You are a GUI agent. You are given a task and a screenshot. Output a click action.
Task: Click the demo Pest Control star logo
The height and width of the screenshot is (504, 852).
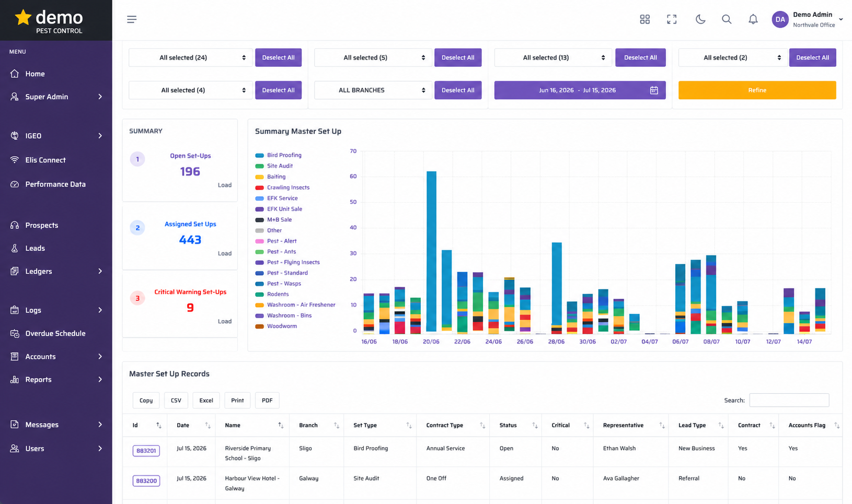[x=49, y=20]
